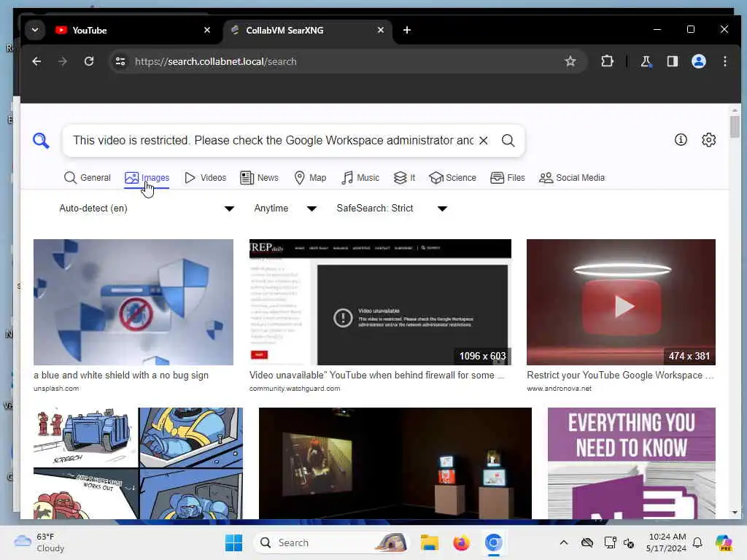Toggle the browser side panel icon
Screen dimensions: 747x560
coord(672,61)
